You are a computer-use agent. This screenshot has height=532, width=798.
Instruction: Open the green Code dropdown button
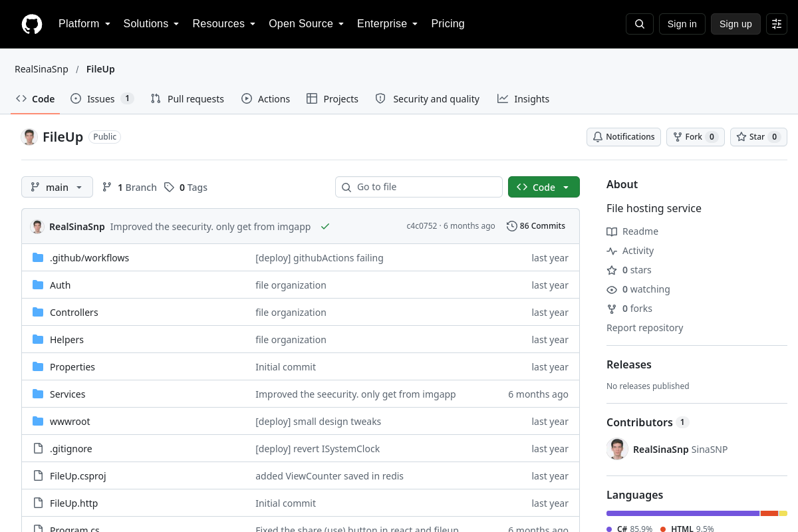544,187
